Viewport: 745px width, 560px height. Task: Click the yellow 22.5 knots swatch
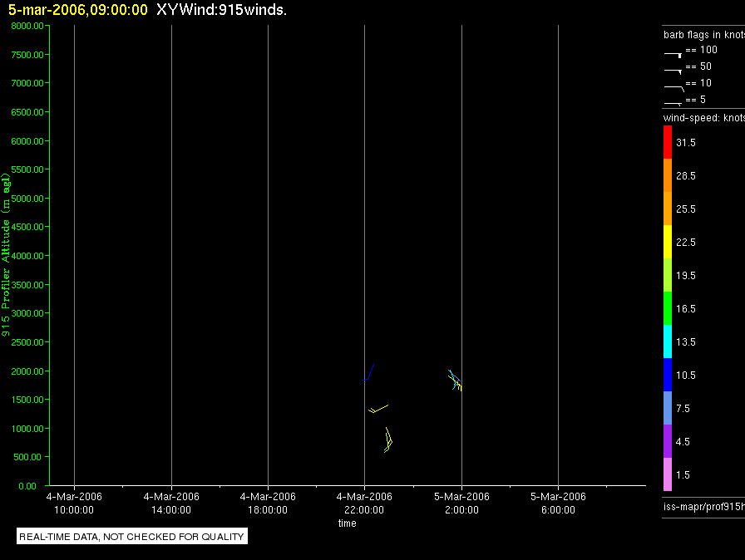668,242
